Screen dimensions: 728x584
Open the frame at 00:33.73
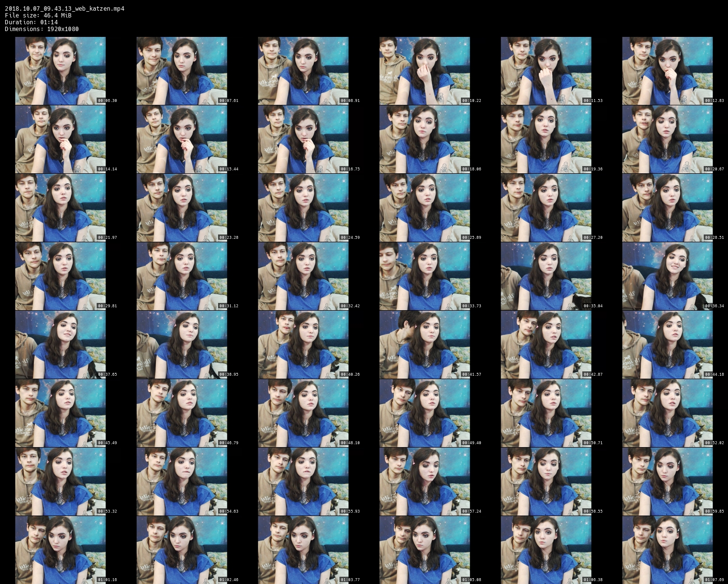[424, 276]
